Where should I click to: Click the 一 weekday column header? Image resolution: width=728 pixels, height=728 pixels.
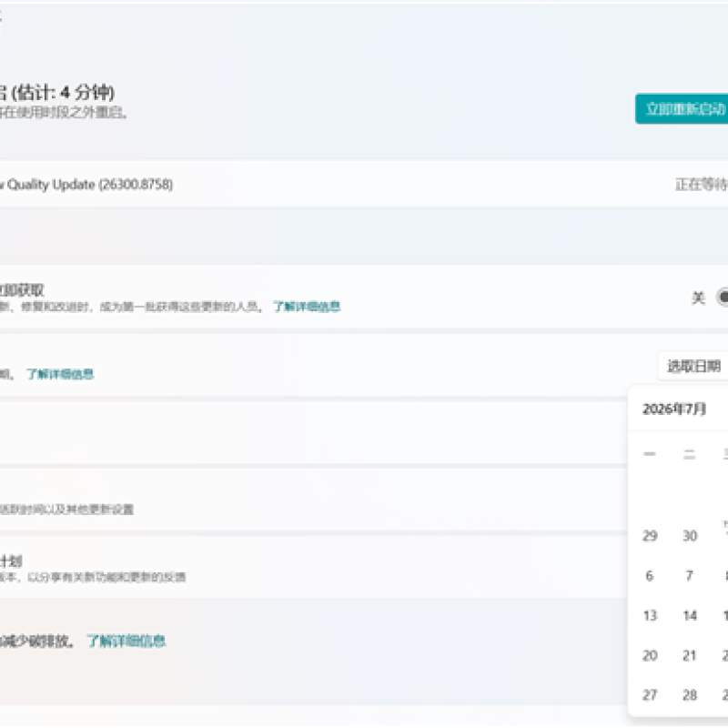pyautogui.click(x=650, y=454)
